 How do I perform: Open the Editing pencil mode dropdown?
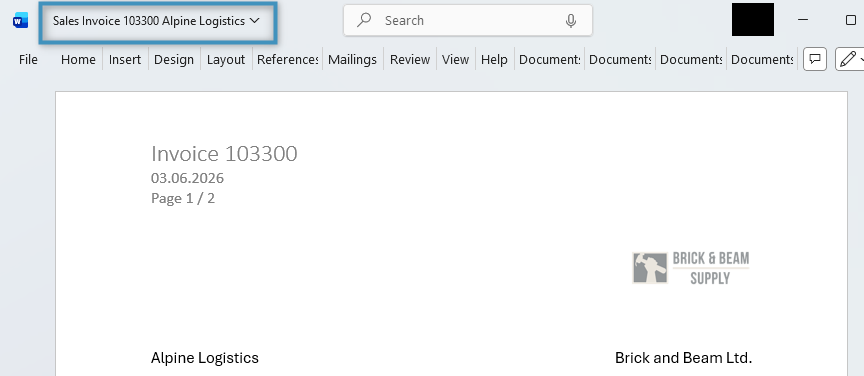pos(850,59)
